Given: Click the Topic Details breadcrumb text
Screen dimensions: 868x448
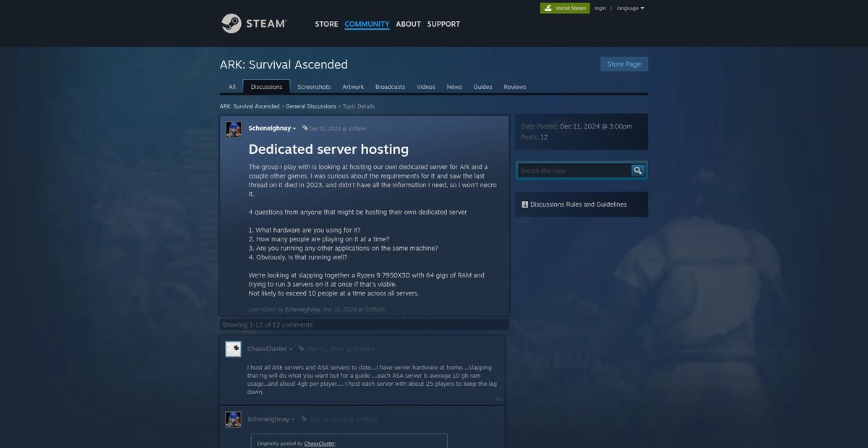Looking at the screenshot, I should coord(359,106).
